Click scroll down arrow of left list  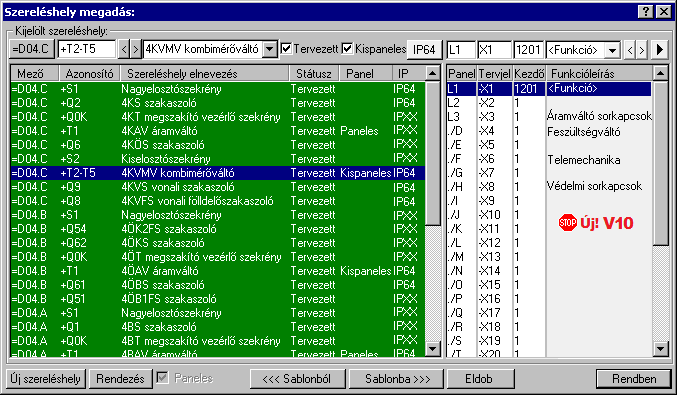[x=433, y=348]
